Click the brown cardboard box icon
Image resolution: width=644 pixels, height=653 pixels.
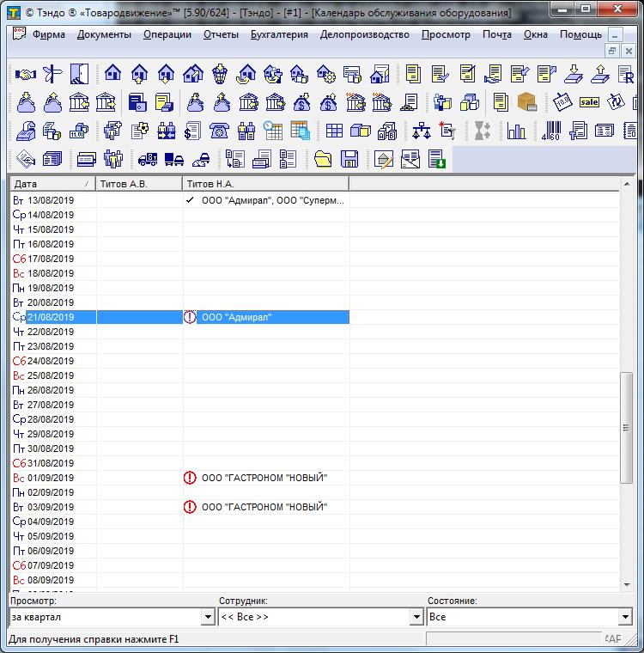526,102
